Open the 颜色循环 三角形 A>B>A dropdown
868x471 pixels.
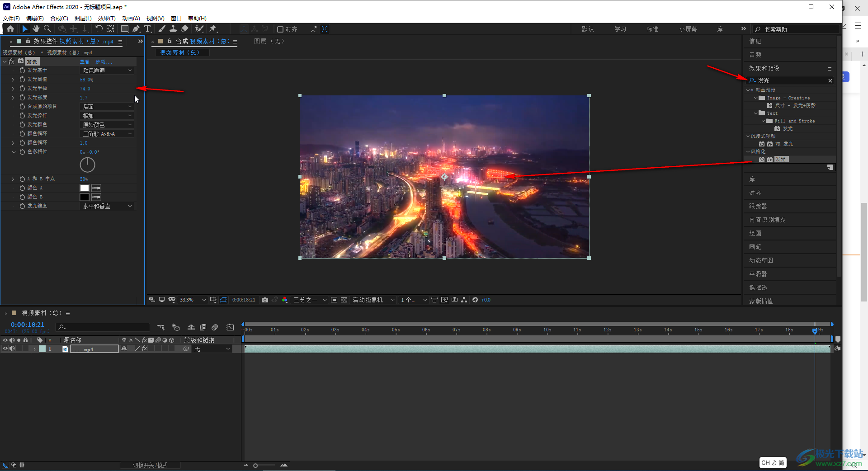[107, 134]
